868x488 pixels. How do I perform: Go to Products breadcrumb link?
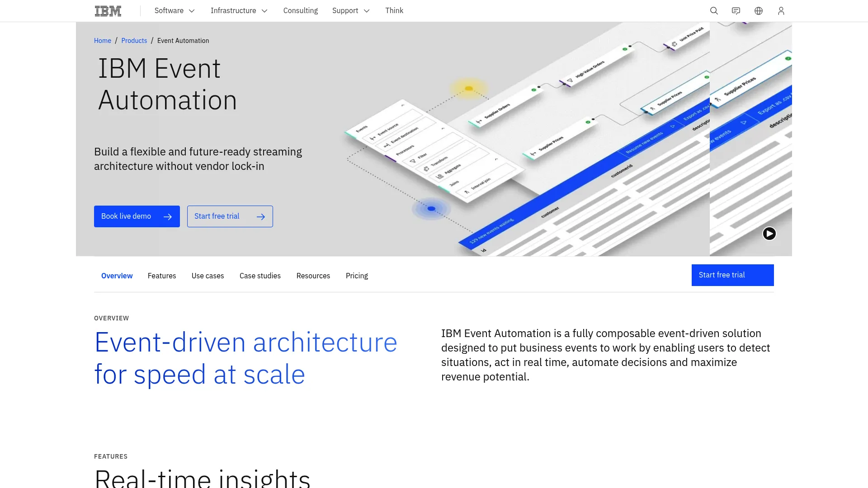coord(134,41)
